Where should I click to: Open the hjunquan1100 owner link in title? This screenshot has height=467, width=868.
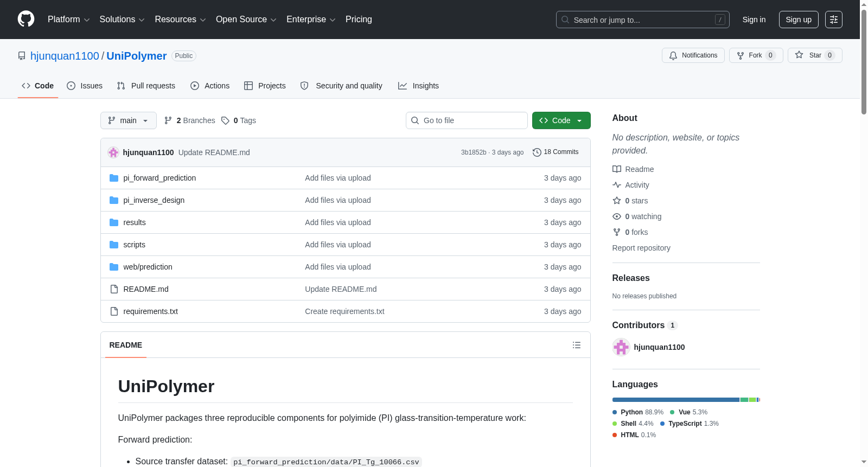click(65, 56)
